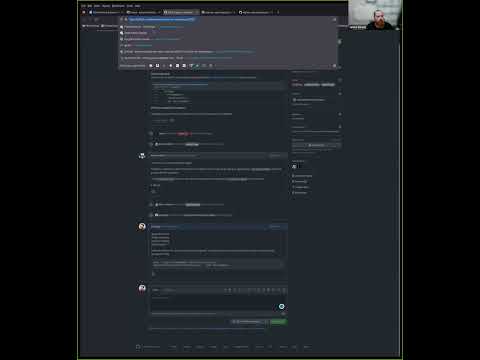480x360 pixels.
Task: Click your avatar beside the comment editor
Action: [142, 288]
